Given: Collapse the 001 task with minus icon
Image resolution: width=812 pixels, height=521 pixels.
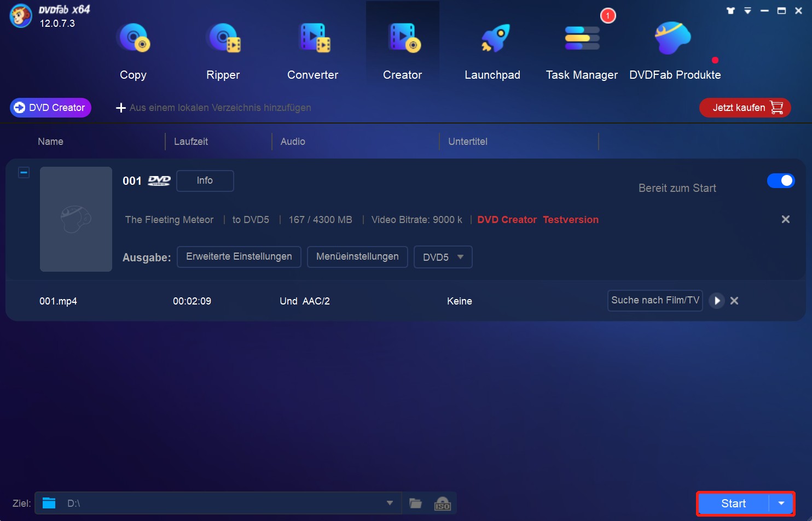Looking at the screenshot, I should tap(24, 173).
